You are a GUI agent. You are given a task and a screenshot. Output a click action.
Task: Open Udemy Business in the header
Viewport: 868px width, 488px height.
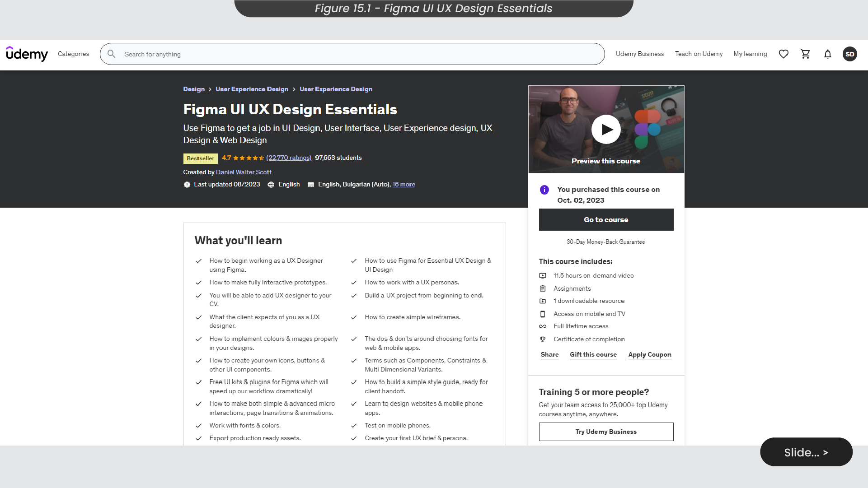click(639, 54)
